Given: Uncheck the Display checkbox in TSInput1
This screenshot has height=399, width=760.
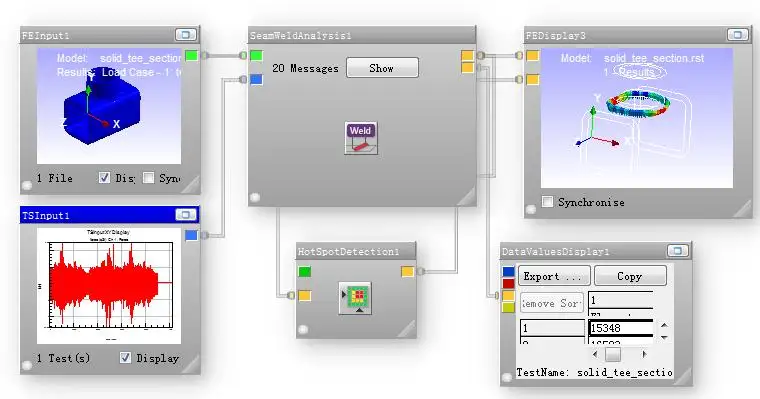Looking at the screenshot, I should [x=125, y=358].
